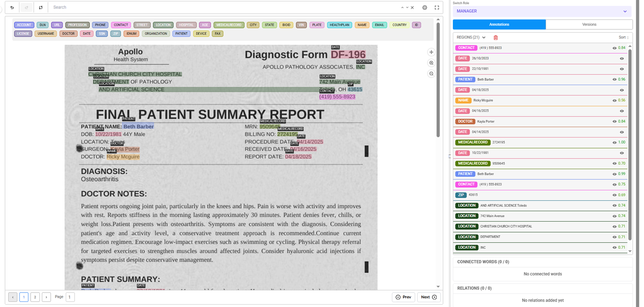Enter fullscreen with the expand icon

pos(437,7)
